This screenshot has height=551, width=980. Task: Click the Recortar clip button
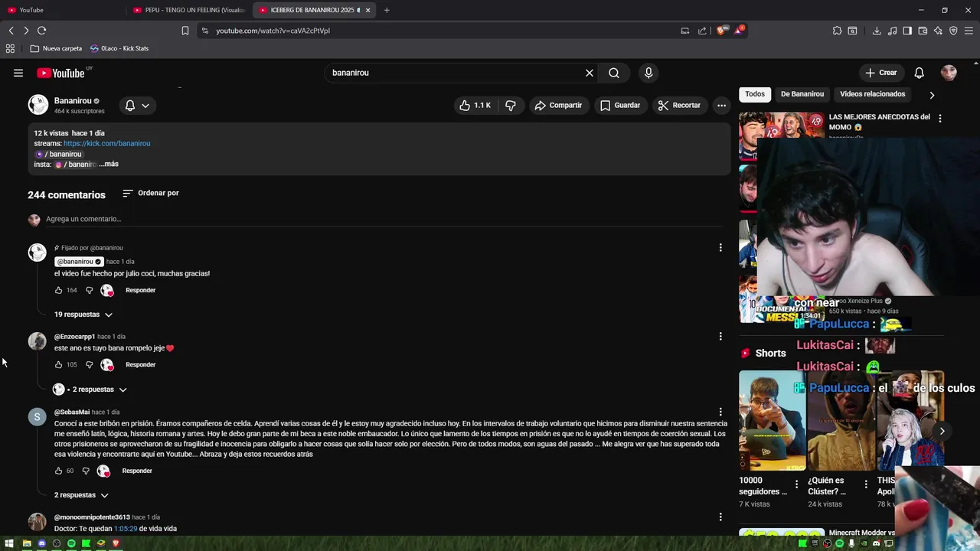coord(679,105)
